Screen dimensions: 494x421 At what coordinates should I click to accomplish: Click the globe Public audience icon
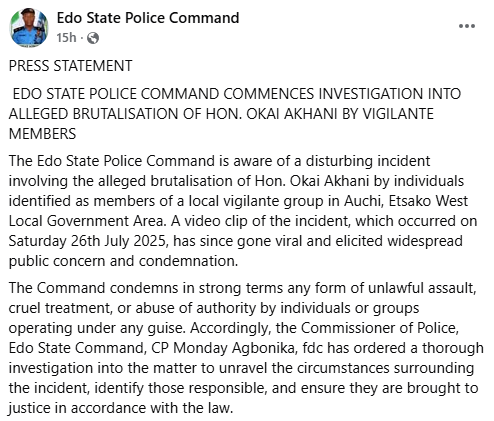[93, 38]
